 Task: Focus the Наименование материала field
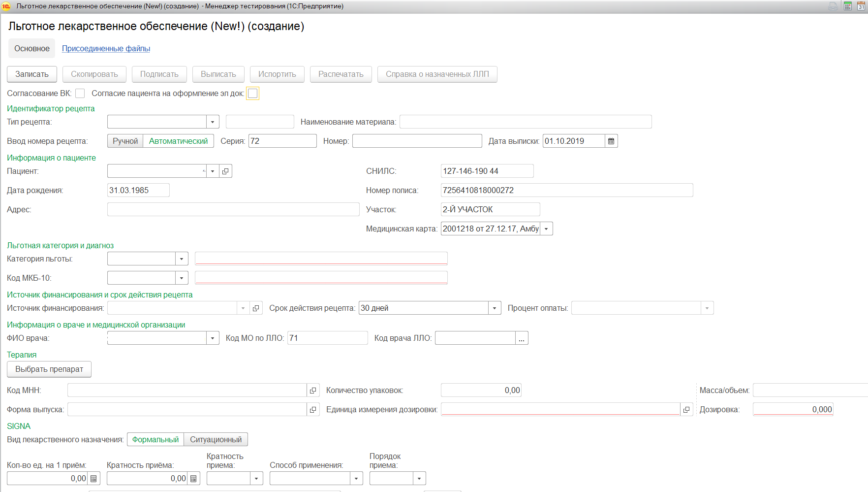pos(526,122)
